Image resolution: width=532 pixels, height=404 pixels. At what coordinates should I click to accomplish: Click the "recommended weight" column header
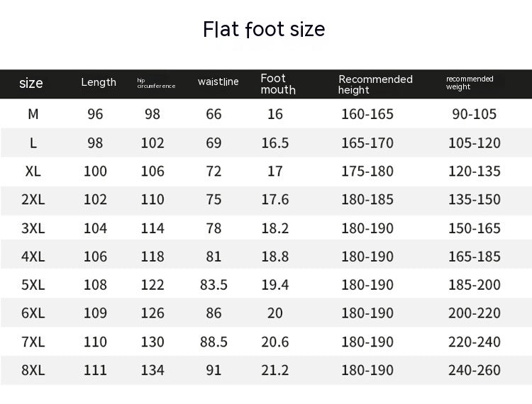click(470, 83)
